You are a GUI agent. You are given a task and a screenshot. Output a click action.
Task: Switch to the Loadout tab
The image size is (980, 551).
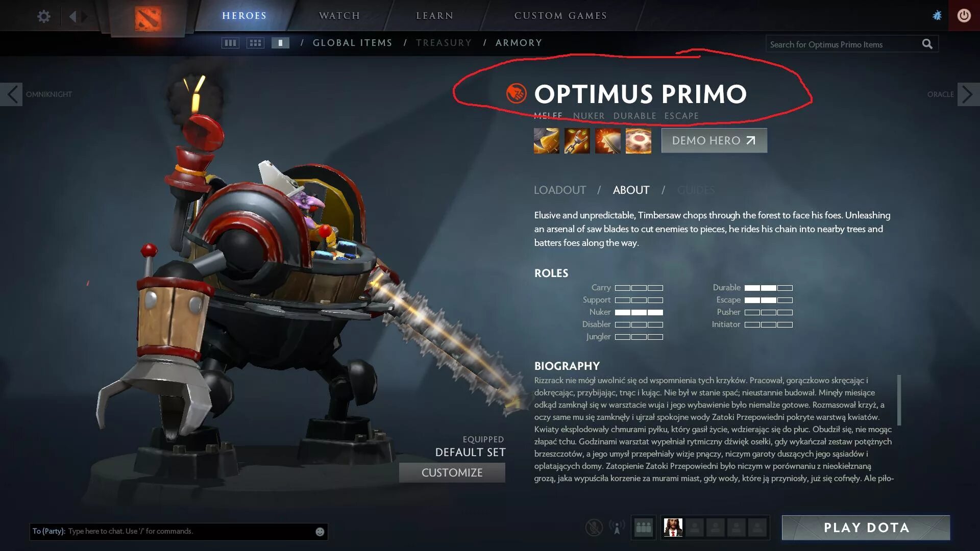point(560,190)
